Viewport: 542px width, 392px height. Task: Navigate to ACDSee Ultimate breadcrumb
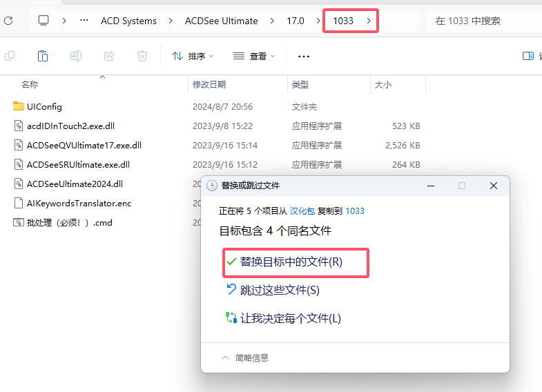tap(221, 21)
